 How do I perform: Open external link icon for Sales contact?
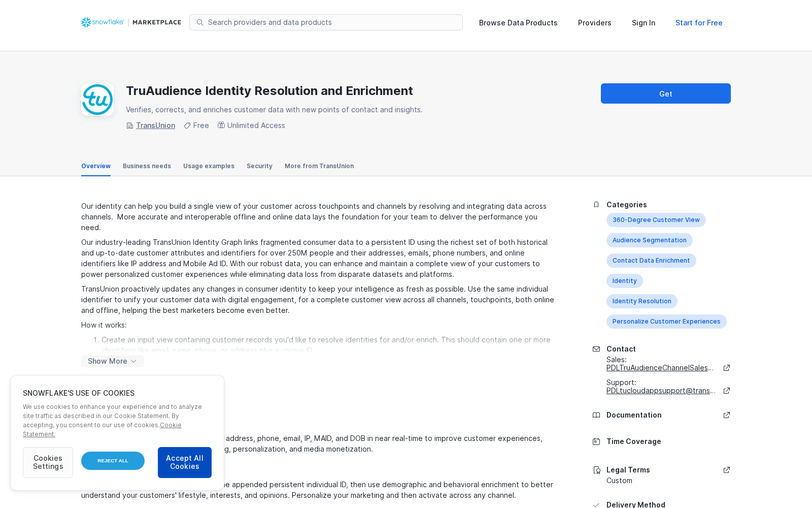pos(727,368)
